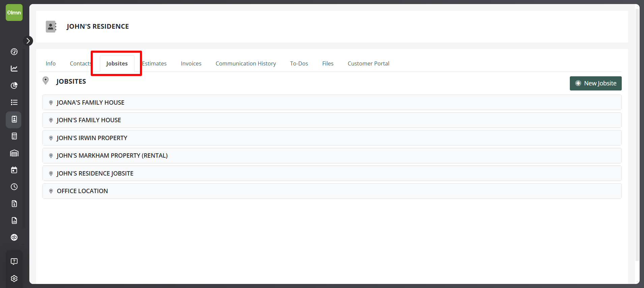The width and height of the screenshot is (644, 288).
Task: Click the New Jobsite button
Action: tap(595, 83)
